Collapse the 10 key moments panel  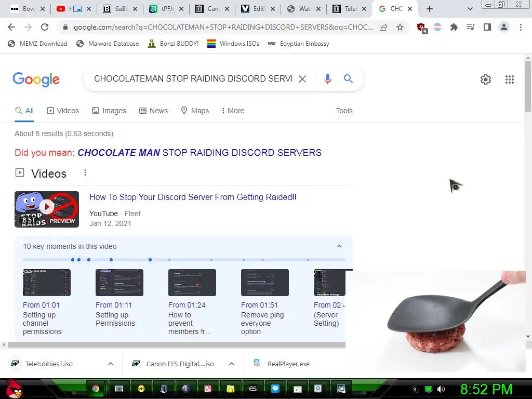click(339, 246)
